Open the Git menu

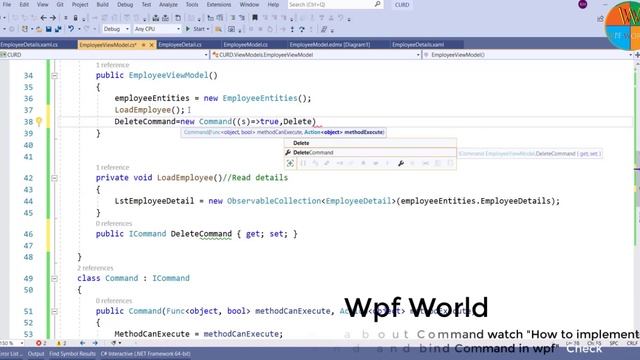tap(60, 4)
